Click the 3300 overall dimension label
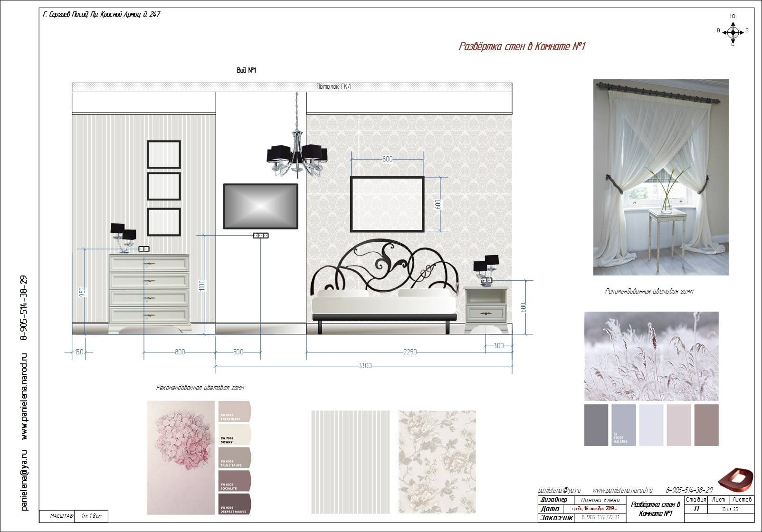 [x=365, y=366]
